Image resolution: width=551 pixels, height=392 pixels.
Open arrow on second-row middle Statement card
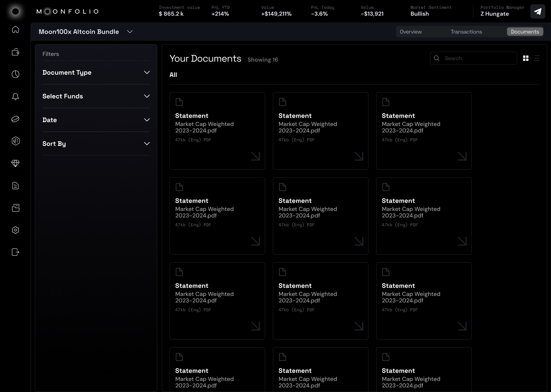[359, 241]
